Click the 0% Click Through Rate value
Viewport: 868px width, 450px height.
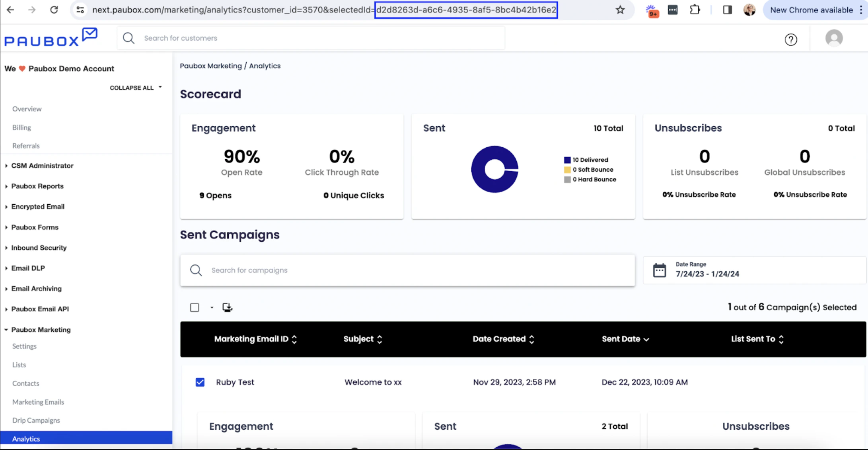click(342, 157)
